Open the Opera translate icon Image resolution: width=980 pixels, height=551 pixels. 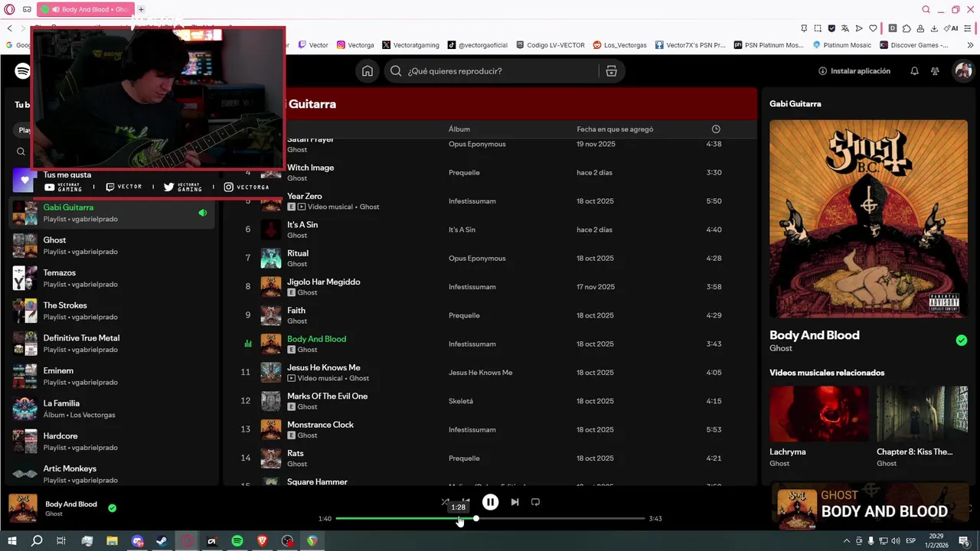click(845, 28)
